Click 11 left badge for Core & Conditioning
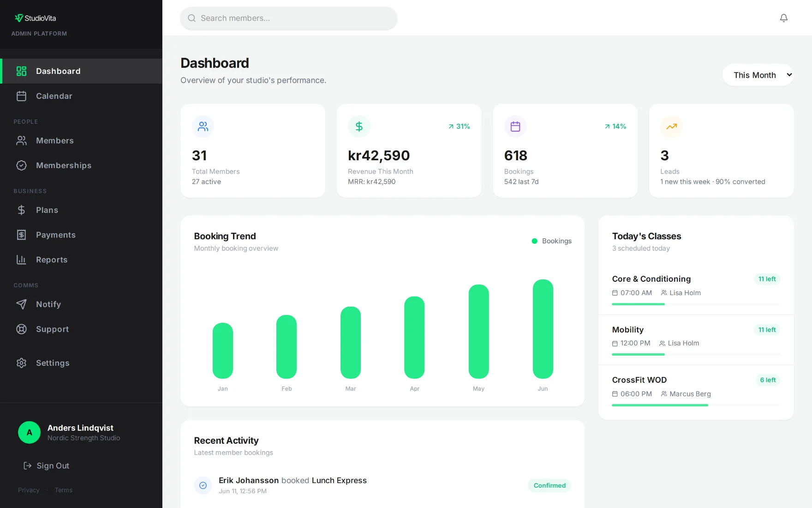The width and height of the screenshot is (812, 508). [x=767, y=279]
